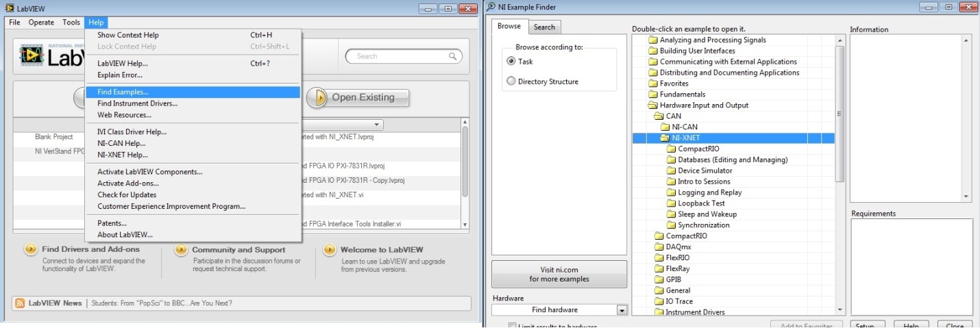Click the General folder icon

(659, 290)
